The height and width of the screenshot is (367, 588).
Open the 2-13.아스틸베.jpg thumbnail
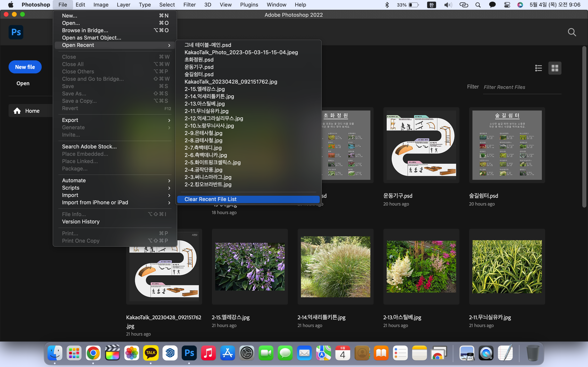(x=421, y=266)
